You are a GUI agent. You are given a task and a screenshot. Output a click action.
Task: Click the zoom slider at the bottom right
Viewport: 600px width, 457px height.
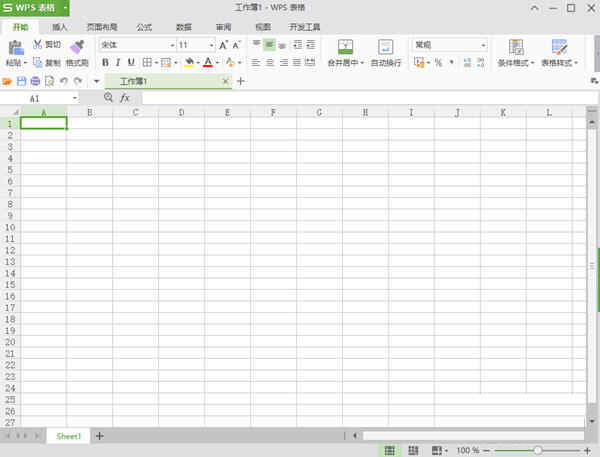538,451
